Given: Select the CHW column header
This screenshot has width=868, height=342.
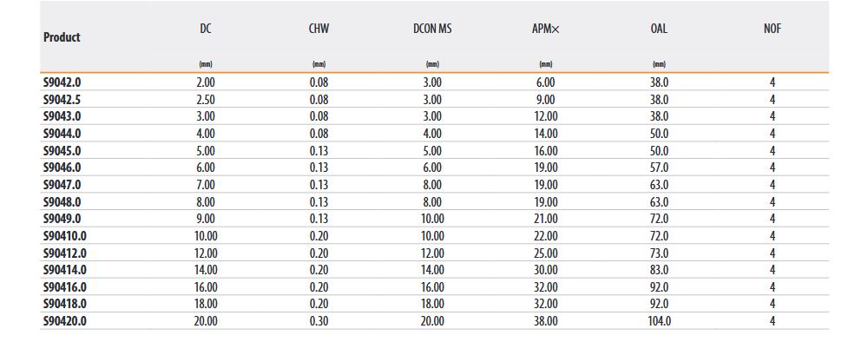Looking at the screenshot, I should 319,29.
